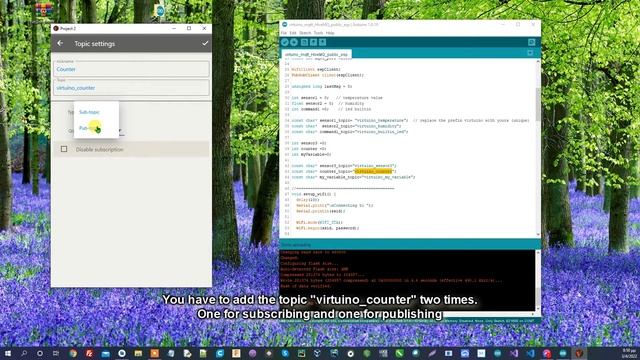Edit the Nickname field showing Counter
This screenshot has width=640, height=360.
[x=131, y=69]
